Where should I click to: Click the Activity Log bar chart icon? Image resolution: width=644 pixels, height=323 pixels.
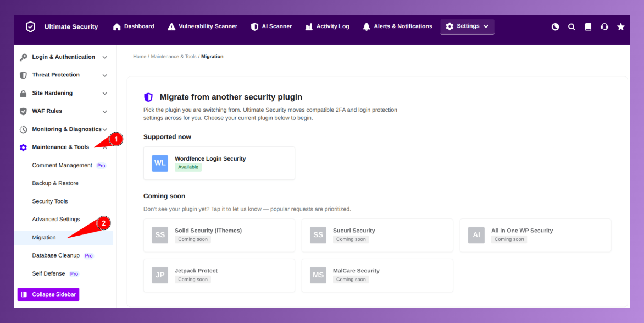click(309, 27)
